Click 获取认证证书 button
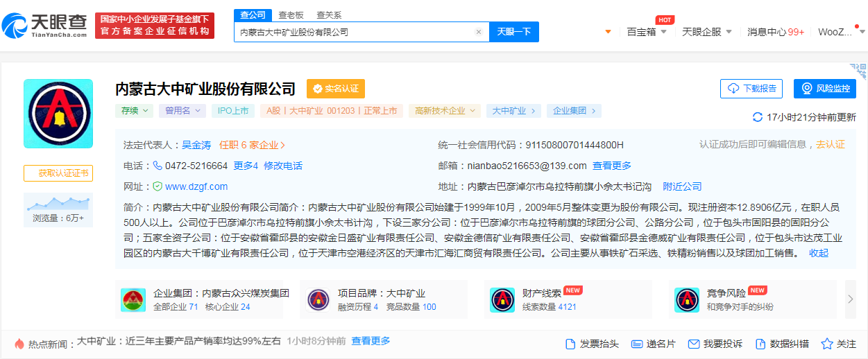The height and width of the screenshot is (359, 868). [58, 173]
